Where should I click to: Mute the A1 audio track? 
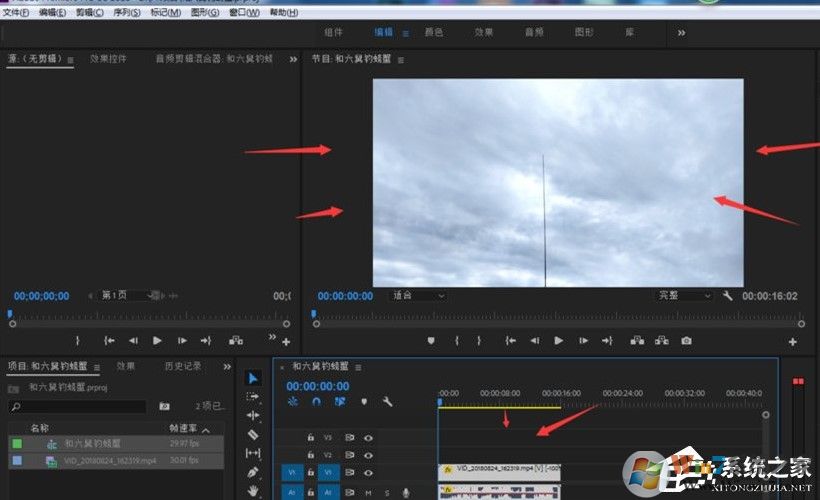tap(369, 492)
